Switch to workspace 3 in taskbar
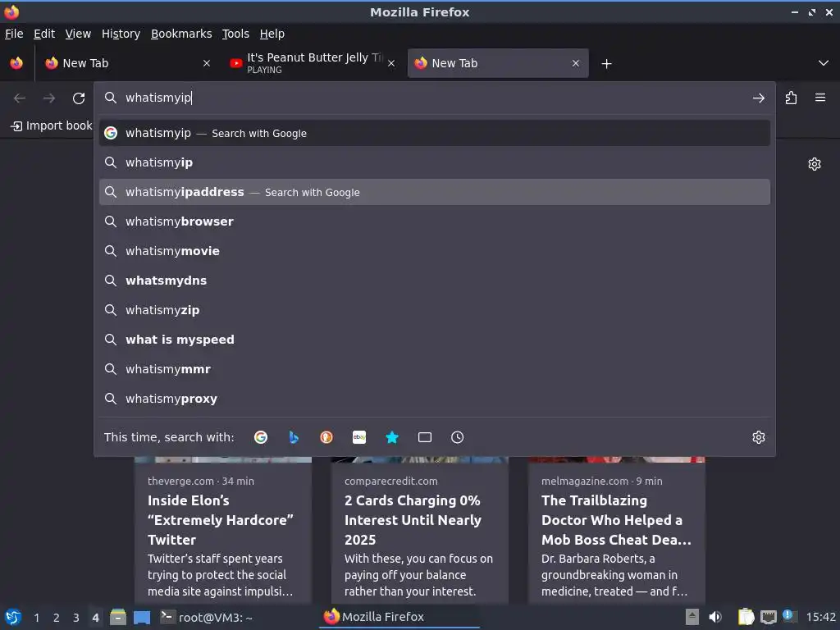The image size is (840, 630). [x=76, y=618]
